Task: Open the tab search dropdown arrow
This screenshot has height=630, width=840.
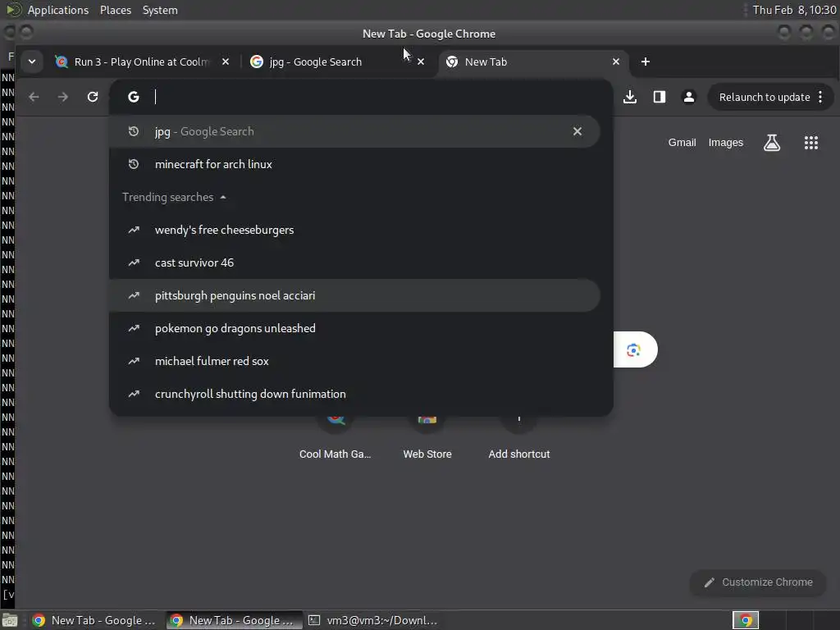Action: pos(32,62)
